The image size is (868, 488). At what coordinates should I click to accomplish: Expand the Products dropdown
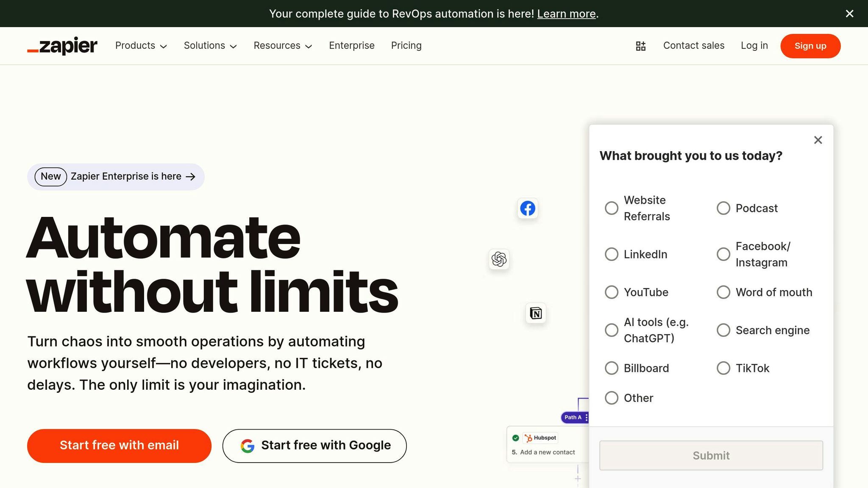pos(141,46)
